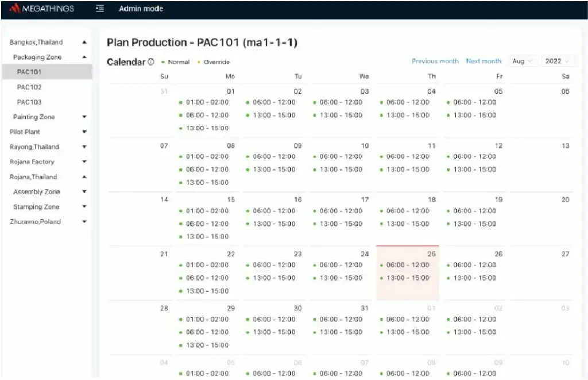Select Zhuravno,Poland tree label
This screenshot has width=588, height=380.
click(x=35, y=221)
